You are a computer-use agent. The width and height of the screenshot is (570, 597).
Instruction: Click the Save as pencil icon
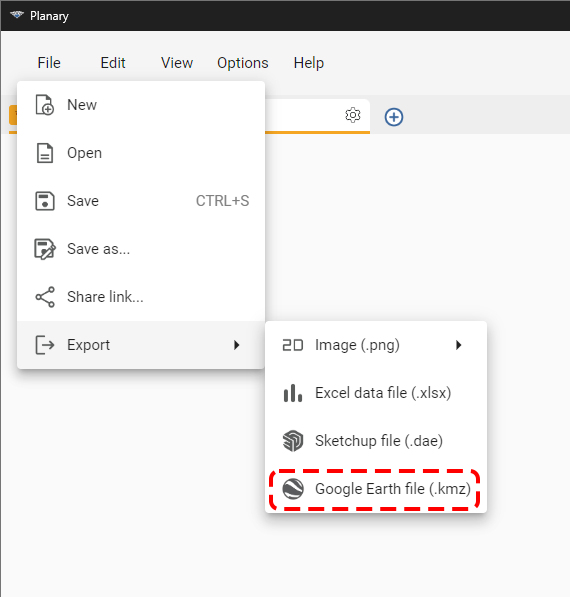pyautogui.click(x=45, y=249)
